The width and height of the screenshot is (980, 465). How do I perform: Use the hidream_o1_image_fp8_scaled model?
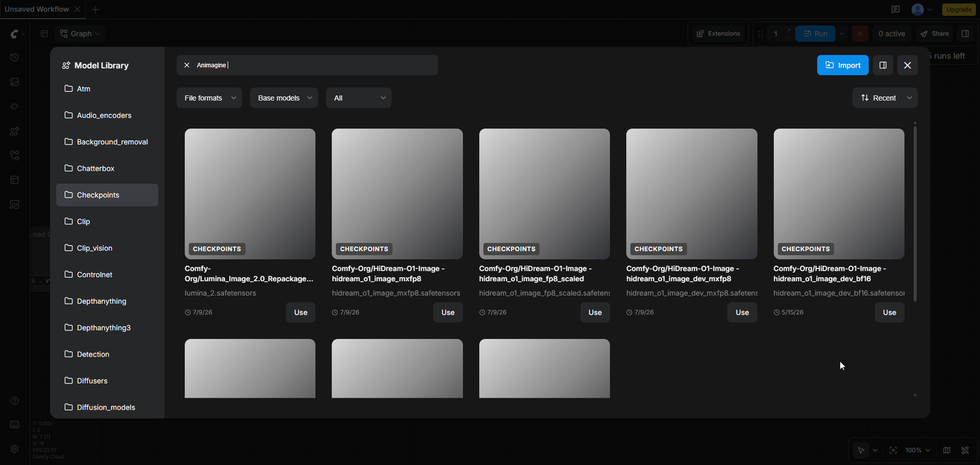(x=595, y=312)
